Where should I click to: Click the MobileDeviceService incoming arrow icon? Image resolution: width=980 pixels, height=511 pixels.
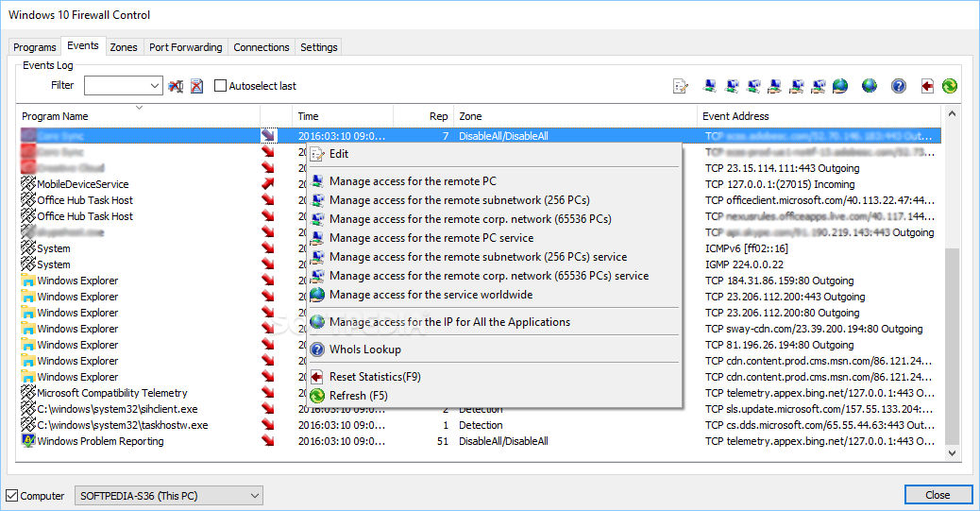pyautogui.click(x=268, y=184)
